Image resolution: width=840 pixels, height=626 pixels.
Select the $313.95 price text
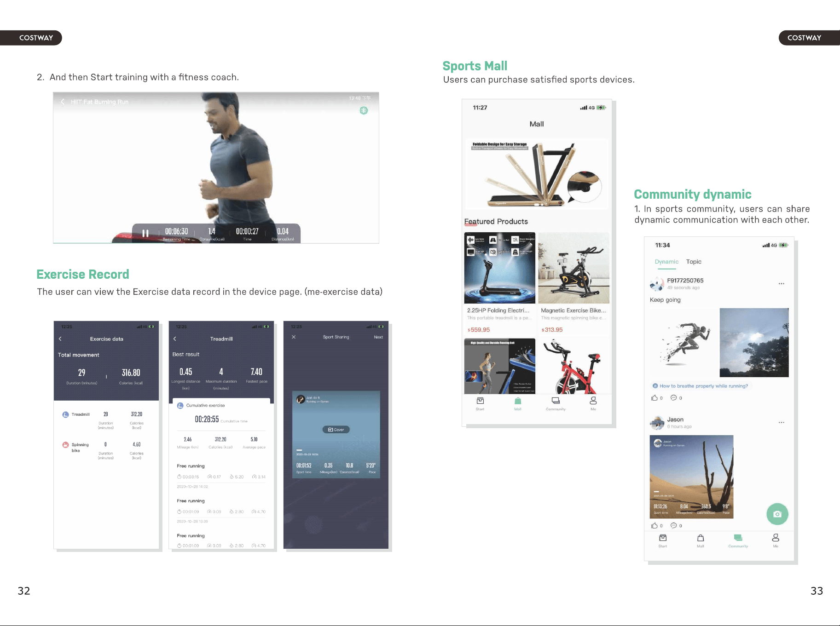click(552, 330)
